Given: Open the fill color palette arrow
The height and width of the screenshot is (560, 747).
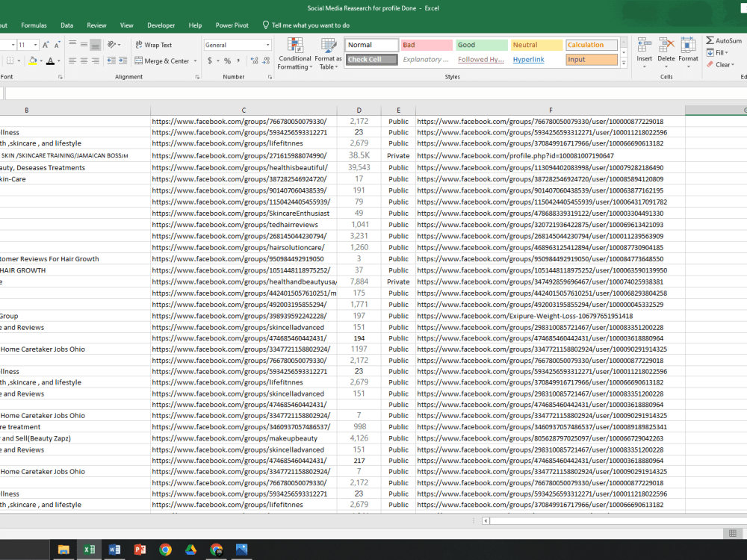Looking at the screenshot, I should [41, 61].
